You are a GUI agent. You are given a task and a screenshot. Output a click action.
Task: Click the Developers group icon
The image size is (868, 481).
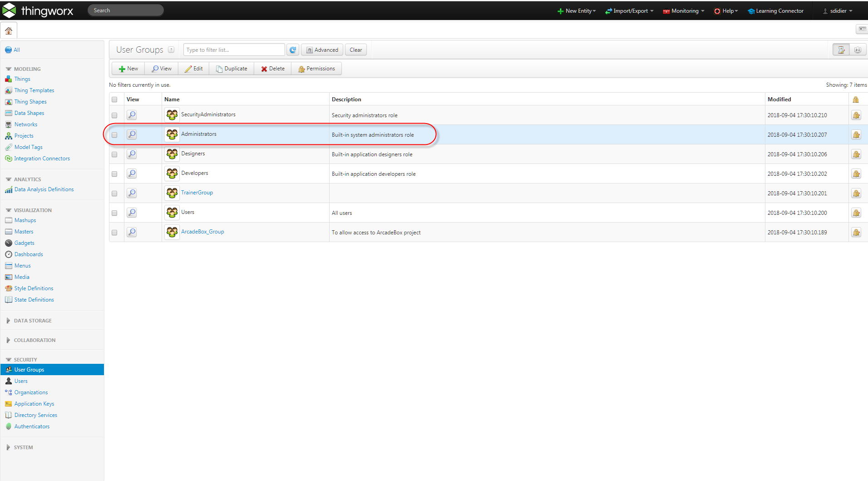172,174
